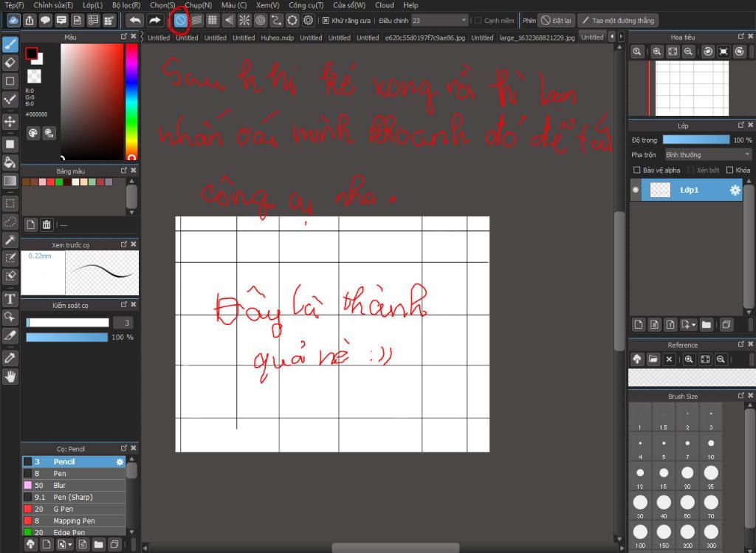Select the Bucket fill tool
The height and width of the screenshot is (553, 756).
pyautogui.click(x=10, y=162)
